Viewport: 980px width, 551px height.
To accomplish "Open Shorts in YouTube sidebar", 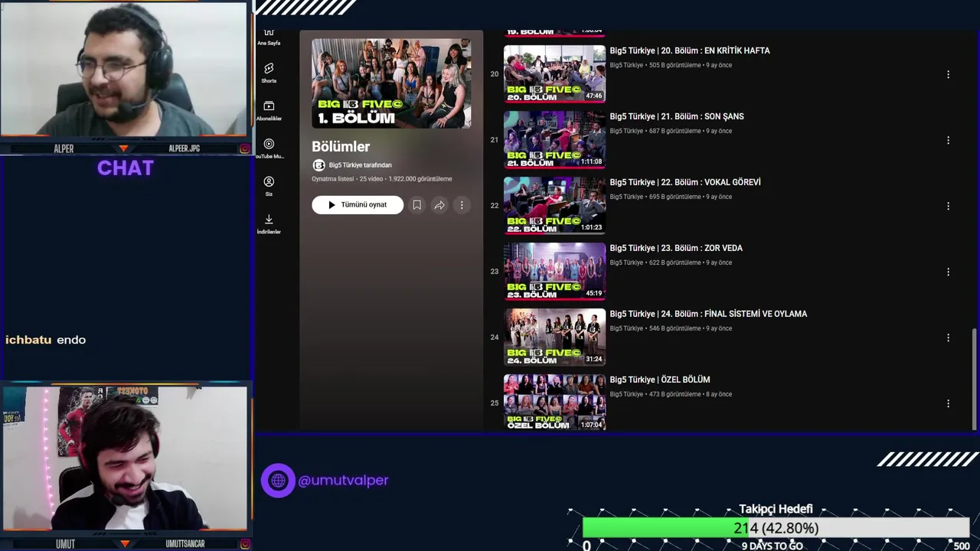I will pos(269,73).
